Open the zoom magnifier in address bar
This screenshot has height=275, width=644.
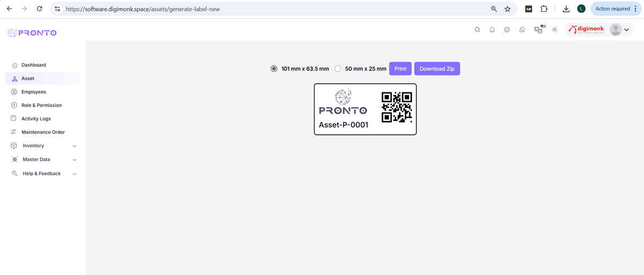[494, 9]
